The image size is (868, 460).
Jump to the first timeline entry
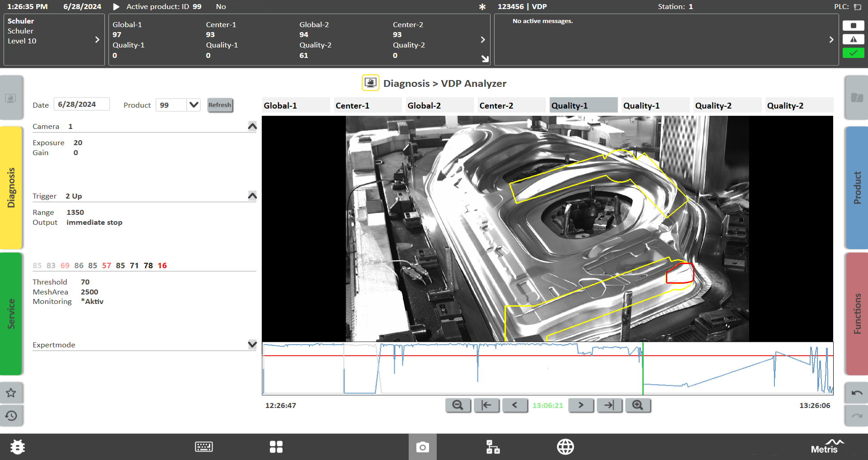click(486, 405)
